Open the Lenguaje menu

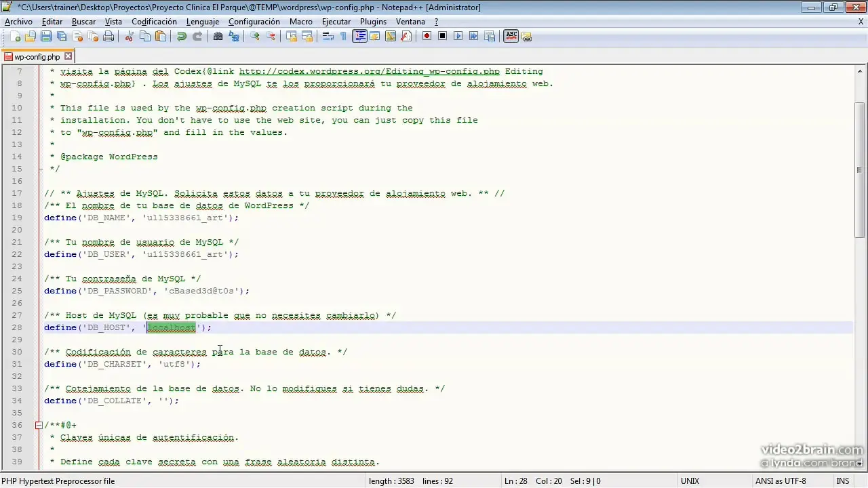click(x=203, y=22)
